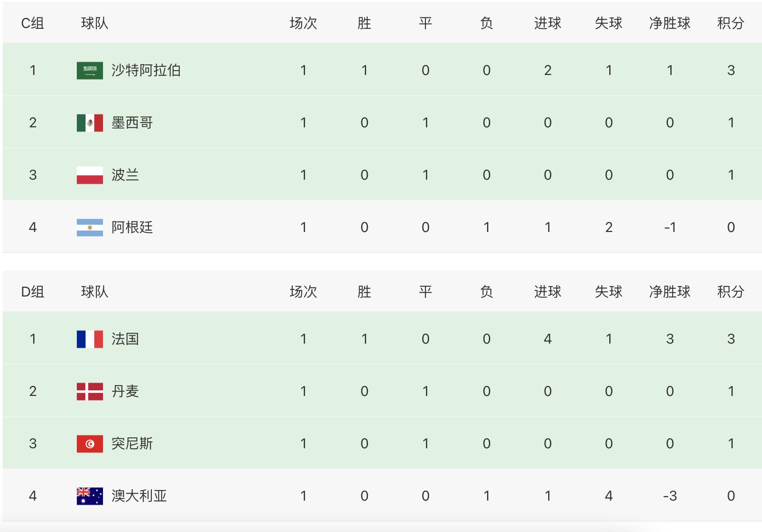This screenshot has height=532, width=762.
Task: Click 净胜球 column header in group D
Action: pyautogui.click(x=669, y=292)
